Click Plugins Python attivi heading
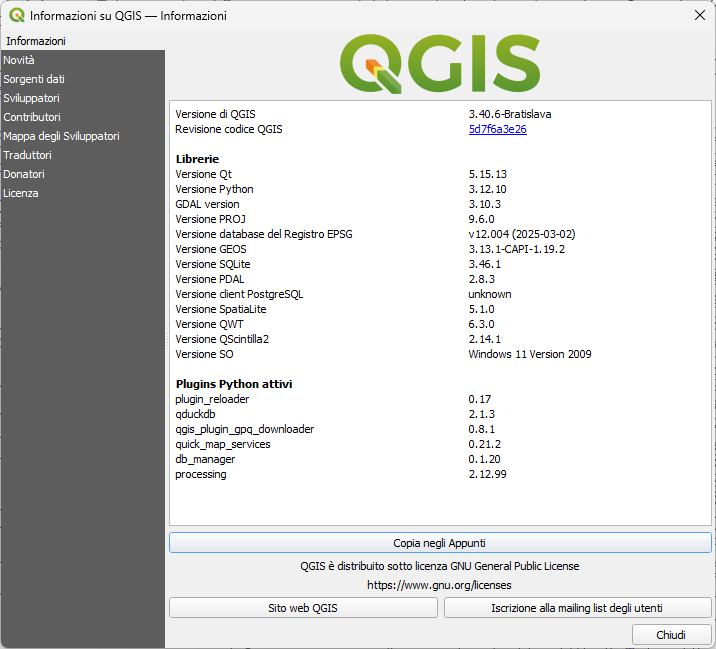Image resolution: width=716 pixels, height=649 pixels. click(x=234, y=384)
